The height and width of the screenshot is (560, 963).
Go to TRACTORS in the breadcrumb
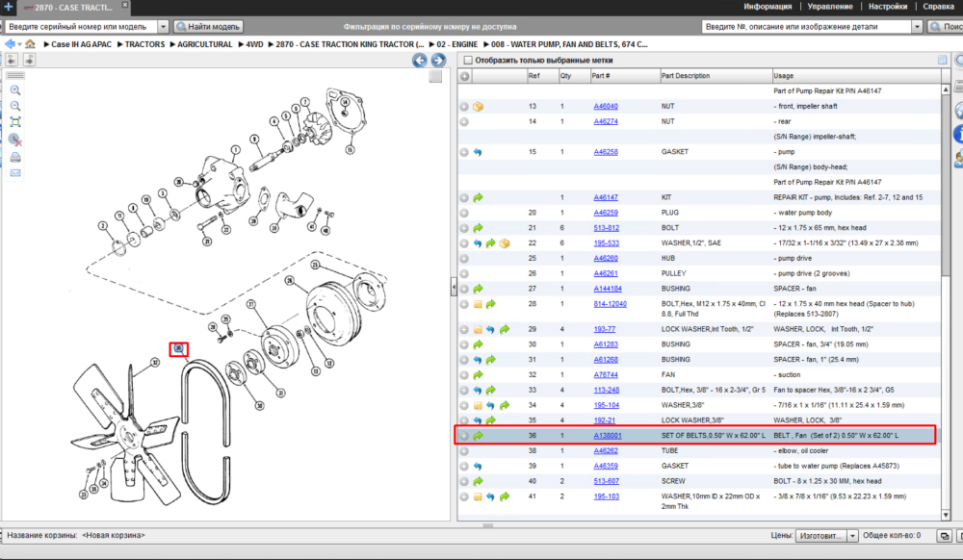(x=145, y=45)
